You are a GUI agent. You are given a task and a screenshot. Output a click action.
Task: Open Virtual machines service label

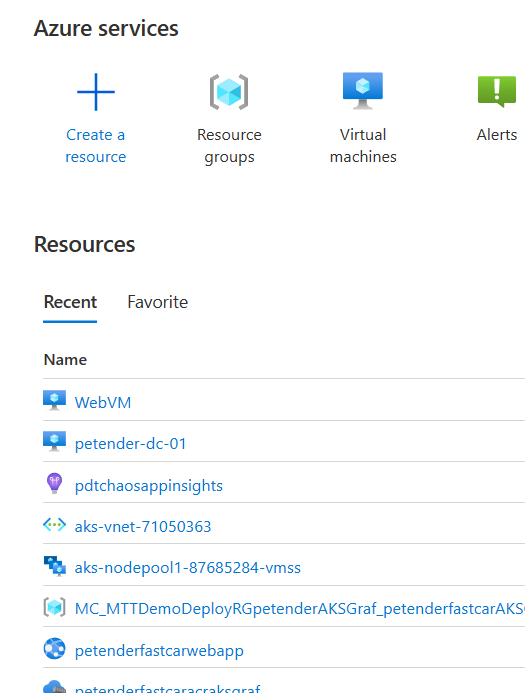(363, 146)
